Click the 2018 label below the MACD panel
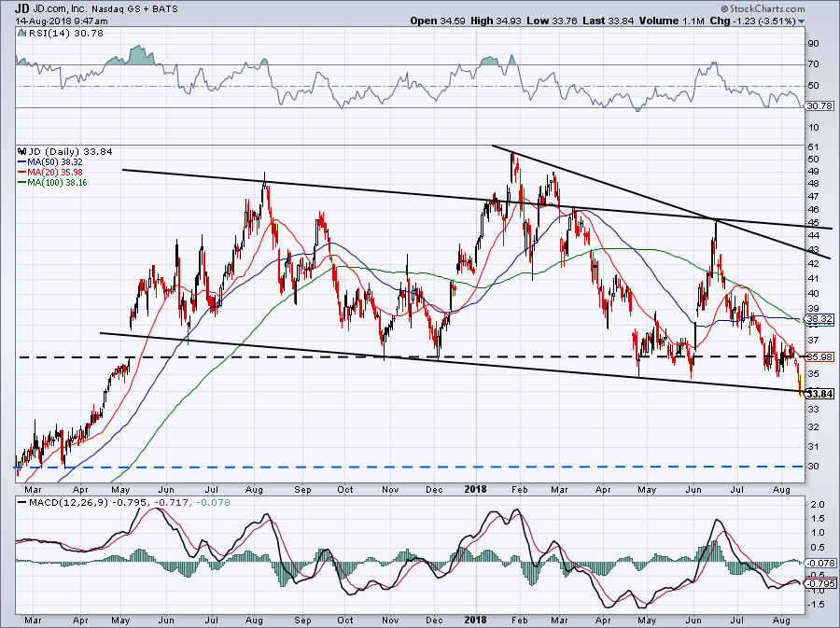The height and width of the screenshot is (628, 840). point(475,620)
